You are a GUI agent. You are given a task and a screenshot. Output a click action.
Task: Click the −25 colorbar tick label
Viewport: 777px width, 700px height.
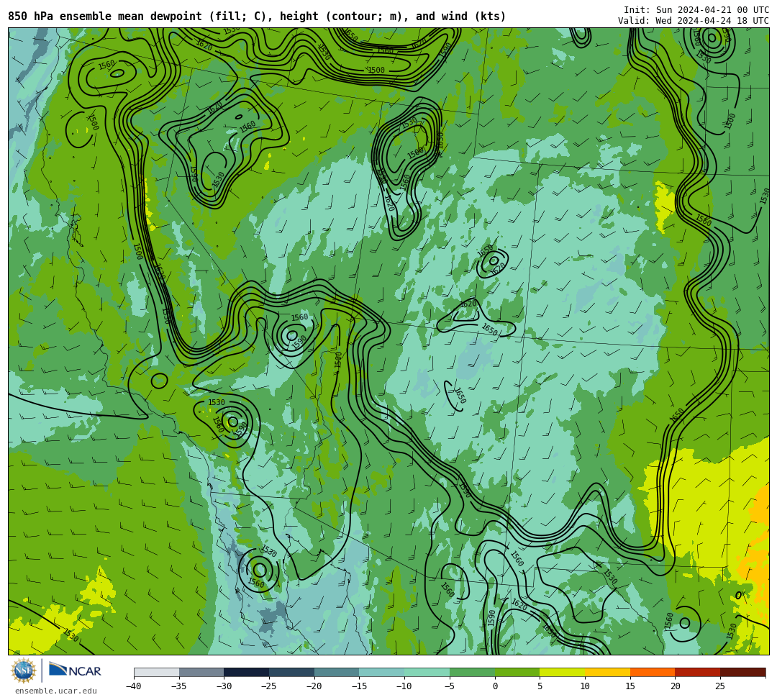pyautogui.click(x=269, y=686)
